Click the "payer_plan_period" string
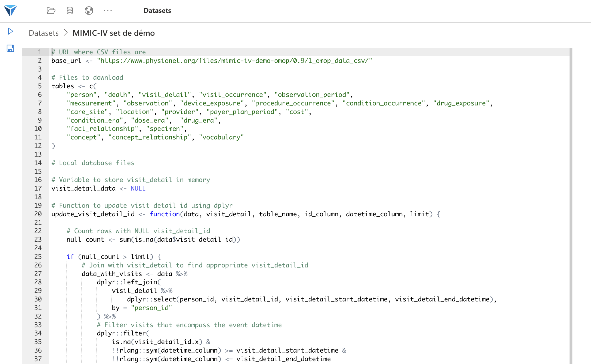The width and height of the screenshot is (591, 364). tap(242, 112)
